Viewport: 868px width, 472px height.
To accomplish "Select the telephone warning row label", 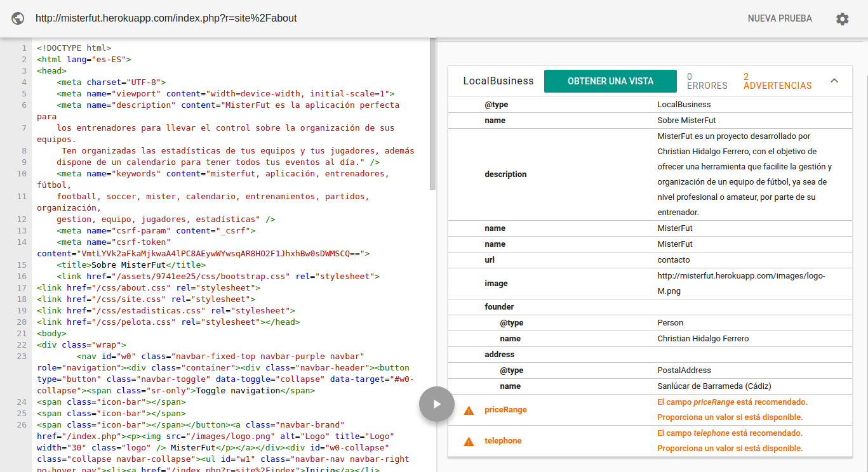I will (503, 441).
